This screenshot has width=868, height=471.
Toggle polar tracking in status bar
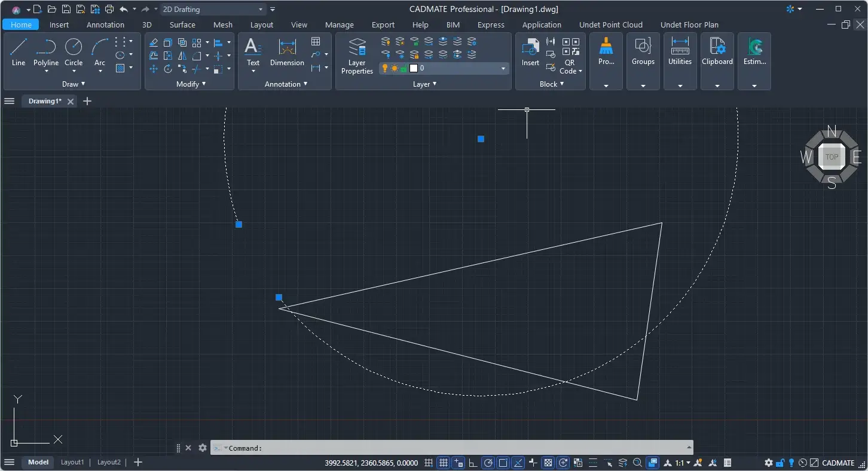[488, 463]
